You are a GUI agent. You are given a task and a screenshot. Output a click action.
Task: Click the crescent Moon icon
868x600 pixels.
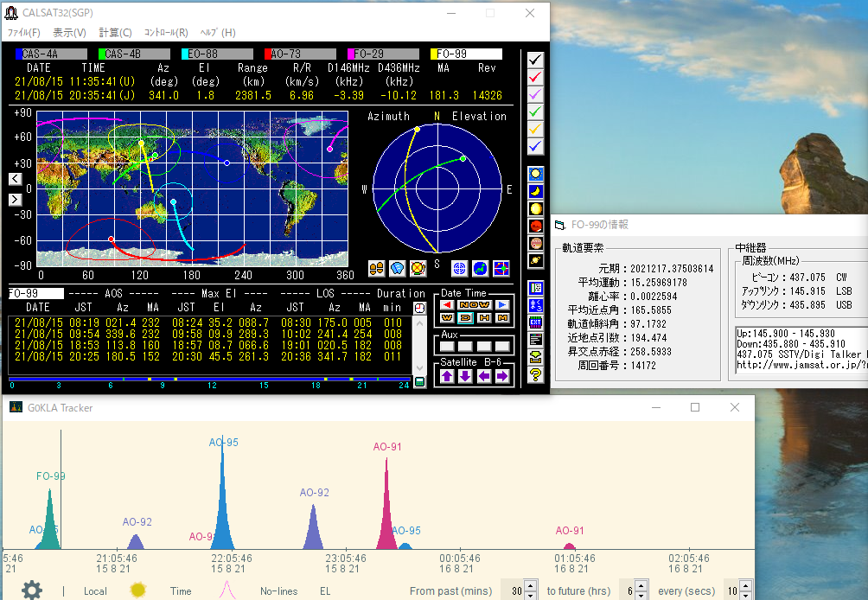point(536,191)
